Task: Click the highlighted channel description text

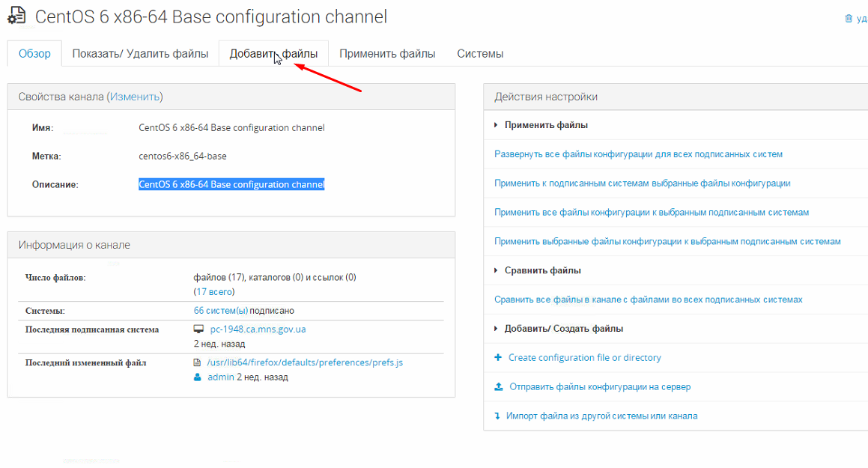Action: coord(231,184)
